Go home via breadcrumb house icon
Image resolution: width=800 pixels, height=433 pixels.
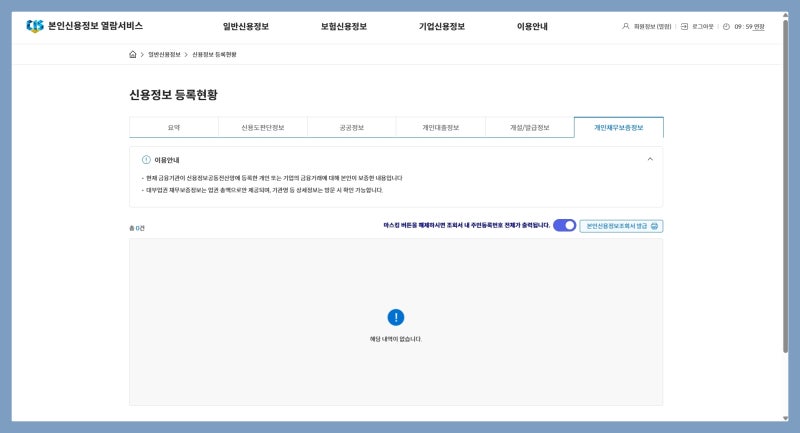click(x=133, y=55)
